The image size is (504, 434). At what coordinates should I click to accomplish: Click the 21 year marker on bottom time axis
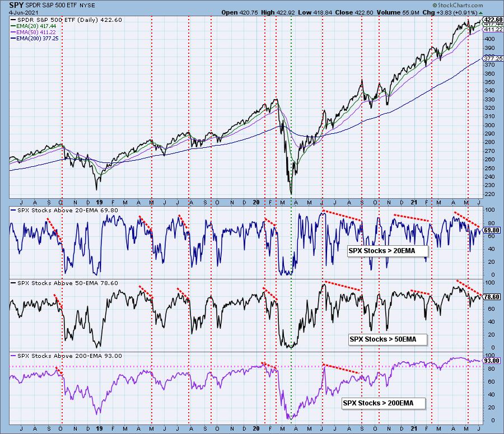(414, 428)
